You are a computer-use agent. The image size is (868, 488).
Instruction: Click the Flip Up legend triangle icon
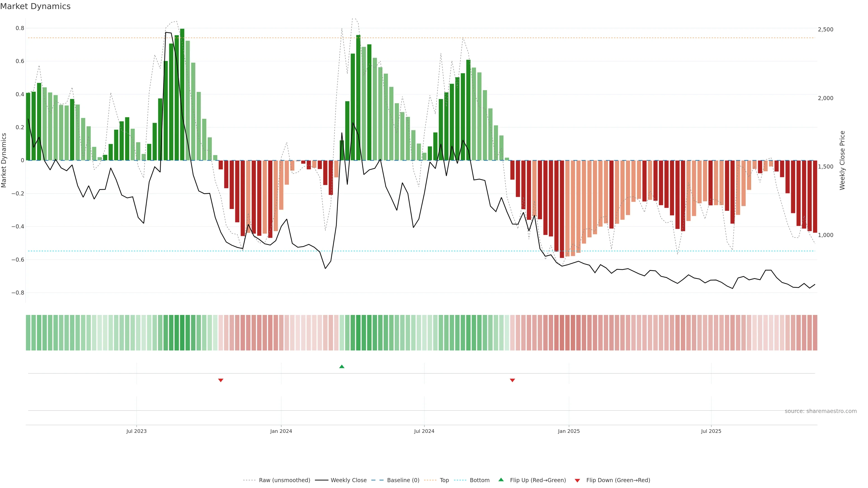[x=501, y=480]
